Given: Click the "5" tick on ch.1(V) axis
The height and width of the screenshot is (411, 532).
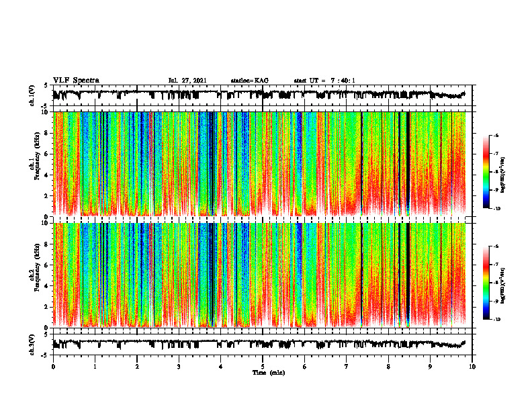Looking at the screenshot, I should (46, 86).
